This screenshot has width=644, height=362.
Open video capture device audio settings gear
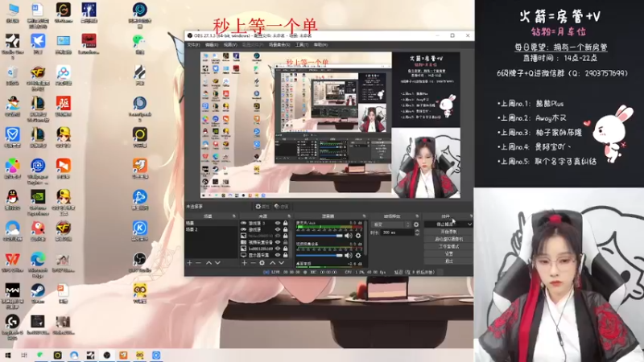click(358, 255)
